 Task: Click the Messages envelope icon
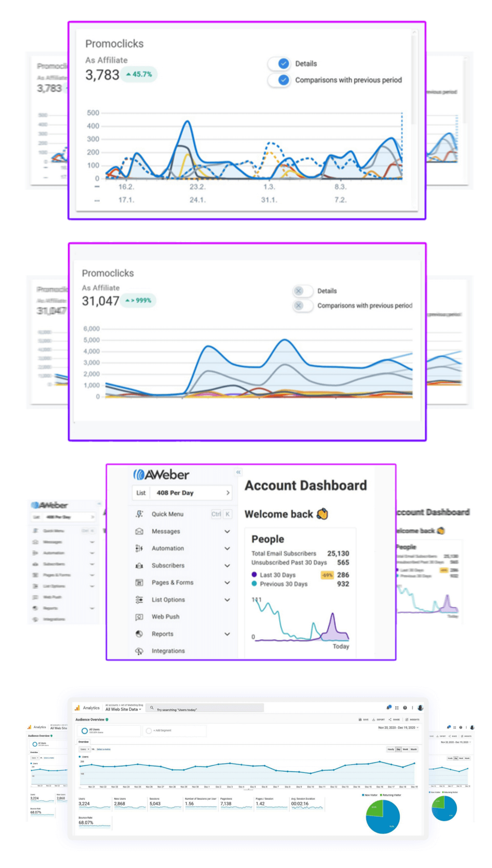pyautogui.click(x=139, y=532)
